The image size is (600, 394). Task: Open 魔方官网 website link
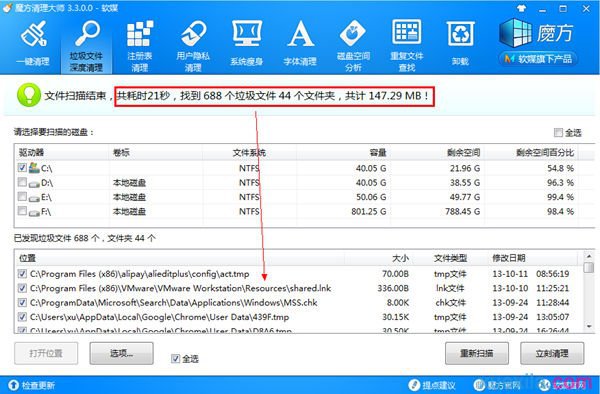click(x=497, y=385)
